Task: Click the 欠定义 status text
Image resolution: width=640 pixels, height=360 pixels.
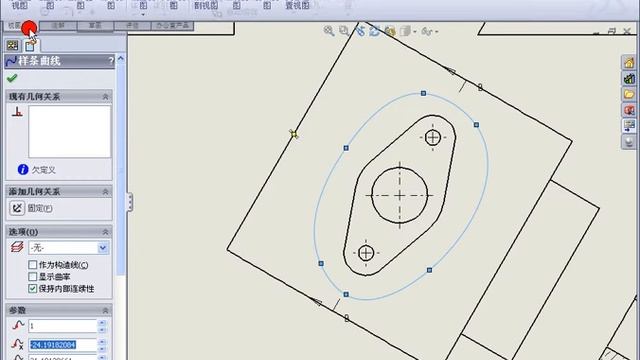Action: pyautogui.click(x=44, y=170)
